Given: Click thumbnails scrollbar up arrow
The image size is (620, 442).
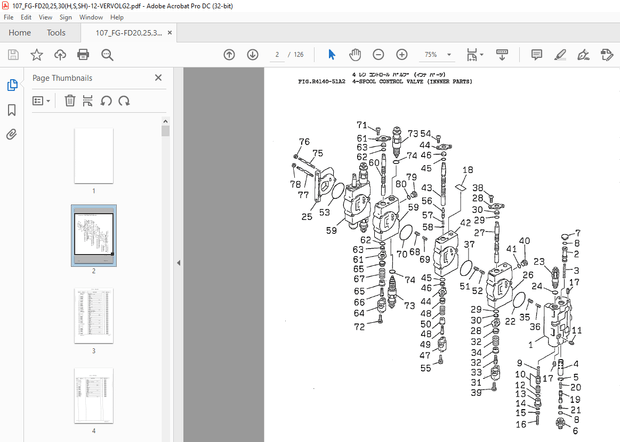Looking at the screenshot, I should coord(165,121).
